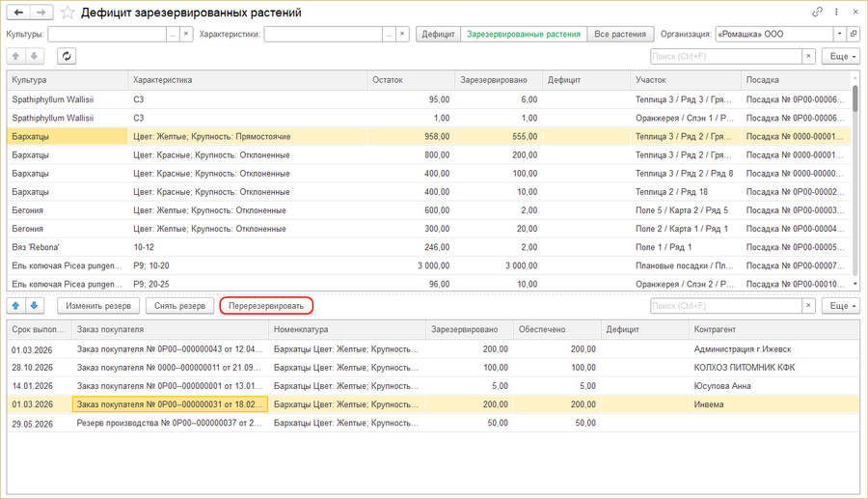Open the Организация selection form icon
868x499 pixels.
point(853,34)
